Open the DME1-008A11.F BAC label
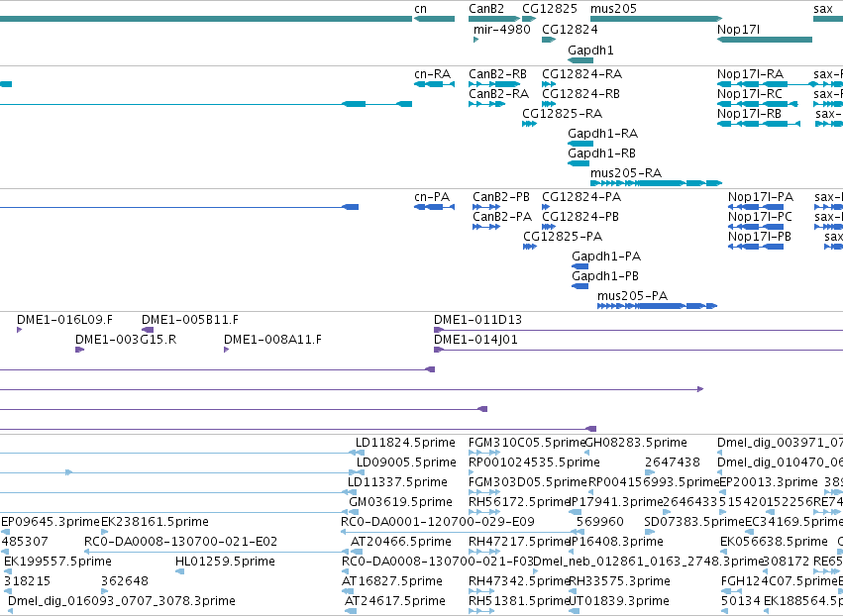 click(272, 340)
